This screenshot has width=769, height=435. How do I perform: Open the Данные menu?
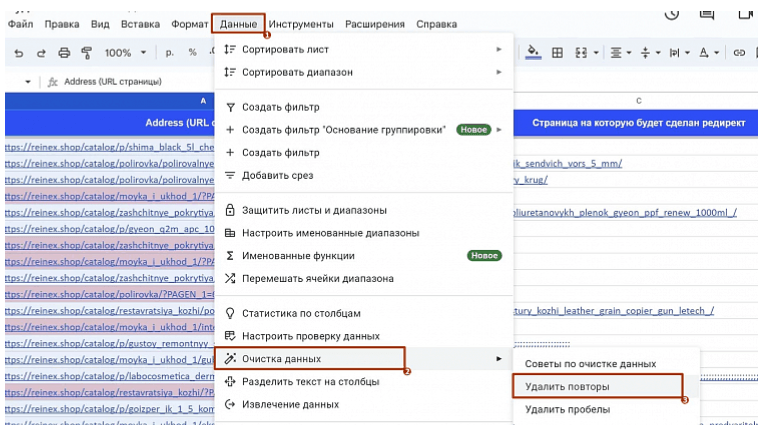coord(238,23)
